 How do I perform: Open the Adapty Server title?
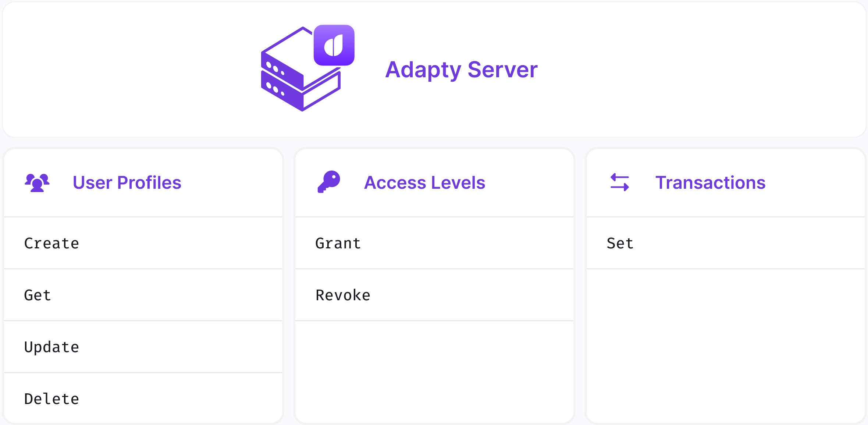click(461, 70)
